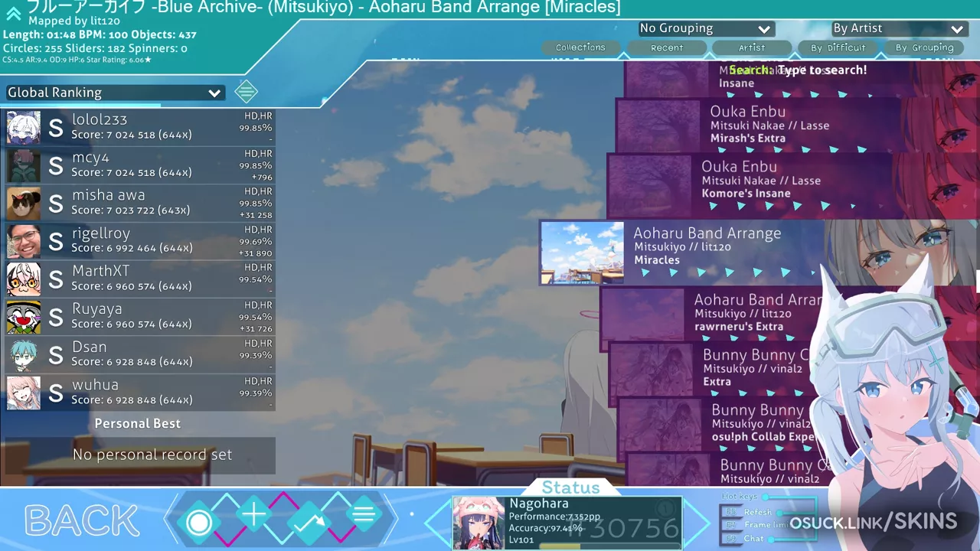Click Nagohara's profile avatar in the Status panel
This screenshot has width=980, height=551.
click(x=479, y=523)
